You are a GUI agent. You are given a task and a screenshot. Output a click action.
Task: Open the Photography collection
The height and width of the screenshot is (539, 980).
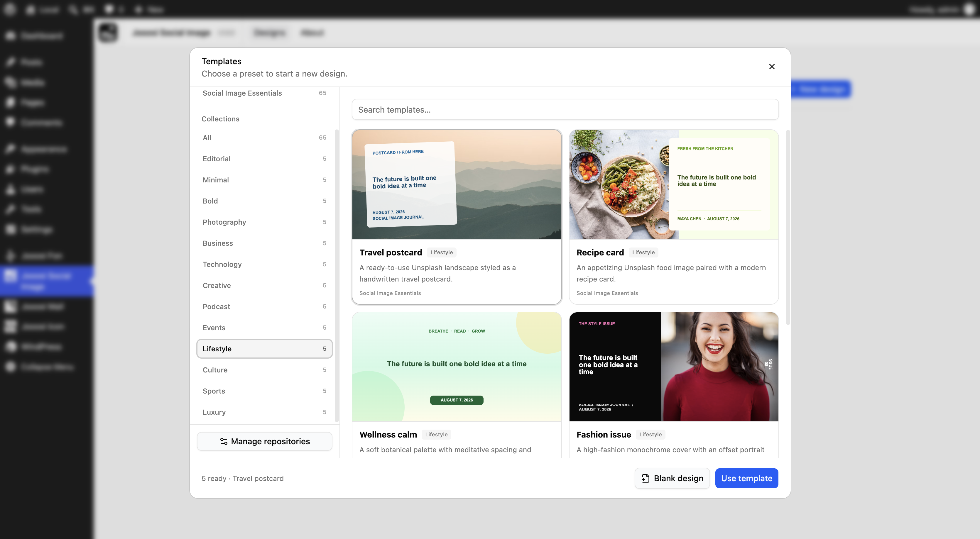coord(264,222)
